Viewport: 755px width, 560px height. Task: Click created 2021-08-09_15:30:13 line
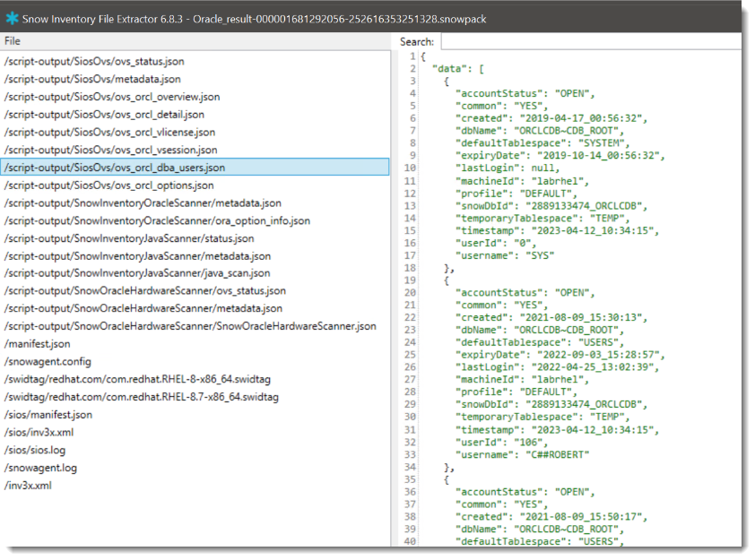551,317
